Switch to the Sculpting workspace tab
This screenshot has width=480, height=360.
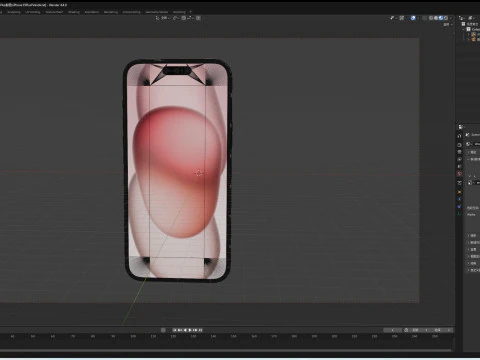[14, 12]
